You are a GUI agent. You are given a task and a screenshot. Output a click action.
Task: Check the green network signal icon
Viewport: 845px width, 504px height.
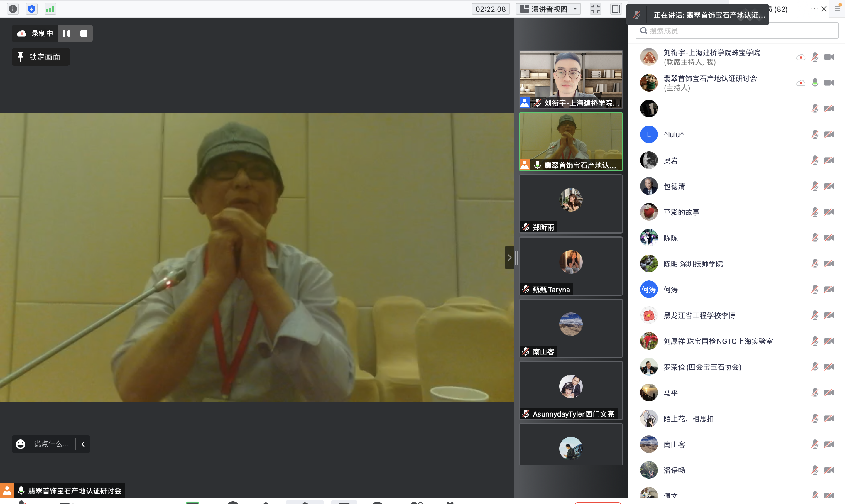50,9
